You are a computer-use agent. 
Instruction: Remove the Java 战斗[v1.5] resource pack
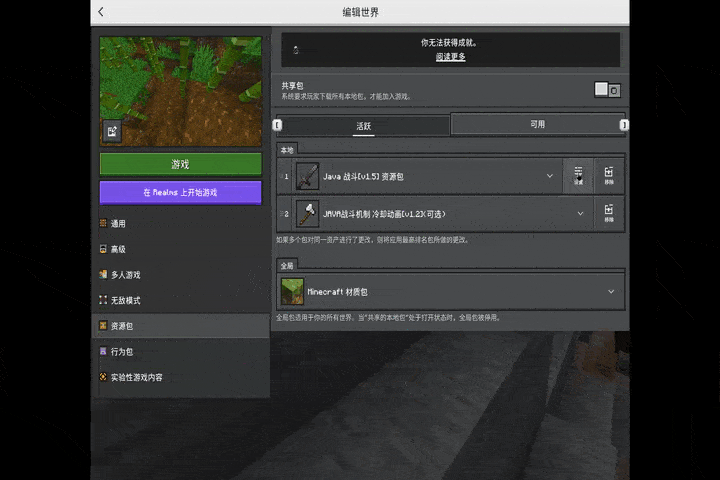[608, 176]
